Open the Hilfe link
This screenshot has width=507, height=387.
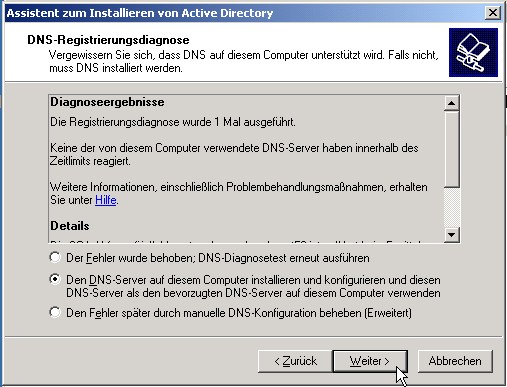106,200
